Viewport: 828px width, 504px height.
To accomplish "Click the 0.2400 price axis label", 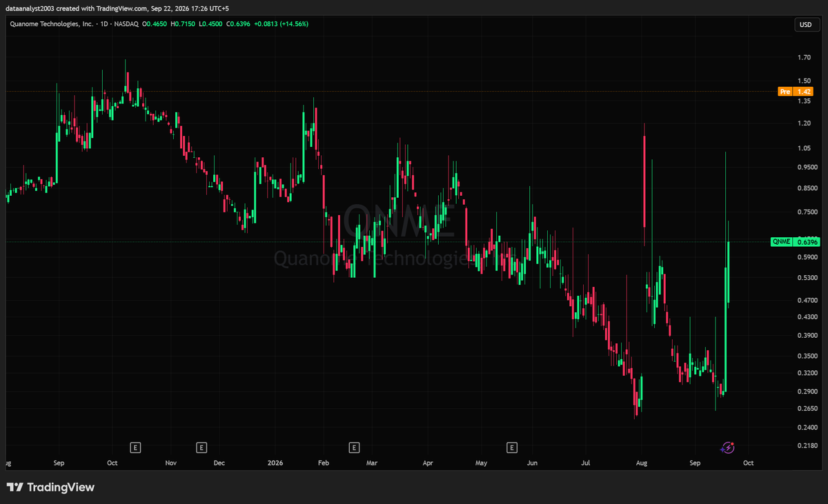I will (x=807, y=427).
